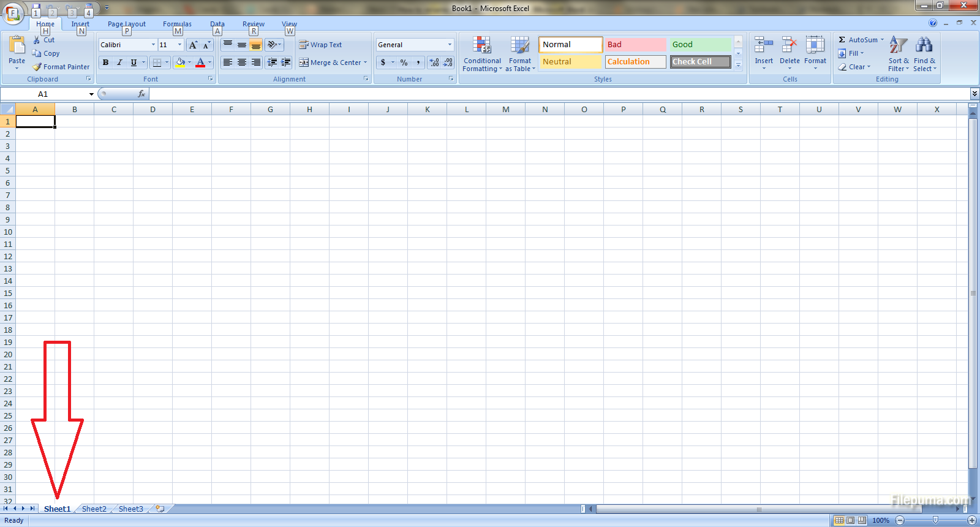The width and height of the screenshot is (980, 527).
Task: Open Find & Select binoculars
Action: pos(924,54)
